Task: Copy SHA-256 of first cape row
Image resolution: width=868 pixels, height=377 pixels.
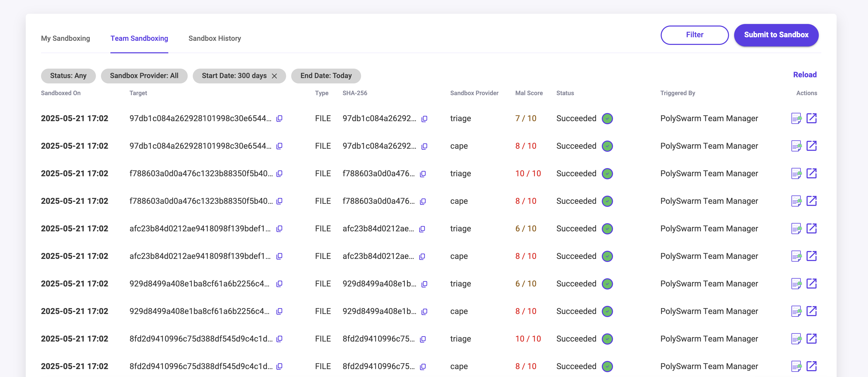Action: (424, 146)
